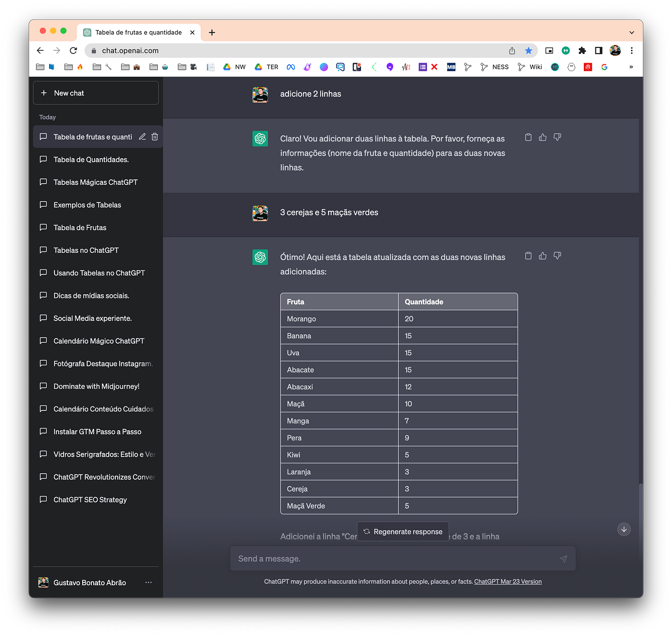
Task: Thumbs down the 'Claro! Vou adicionar' response
Action: coord(557,137)
